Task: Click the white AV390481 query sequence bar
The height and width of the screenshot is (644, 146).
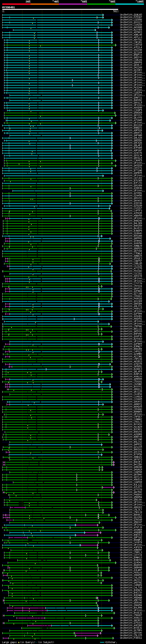Action: tap(60, 9)
